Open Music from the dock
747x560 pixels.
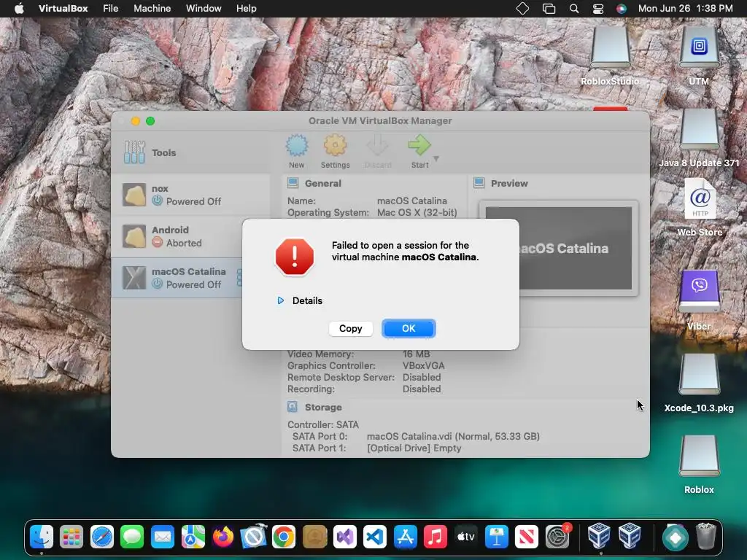(x=436, y=537)
